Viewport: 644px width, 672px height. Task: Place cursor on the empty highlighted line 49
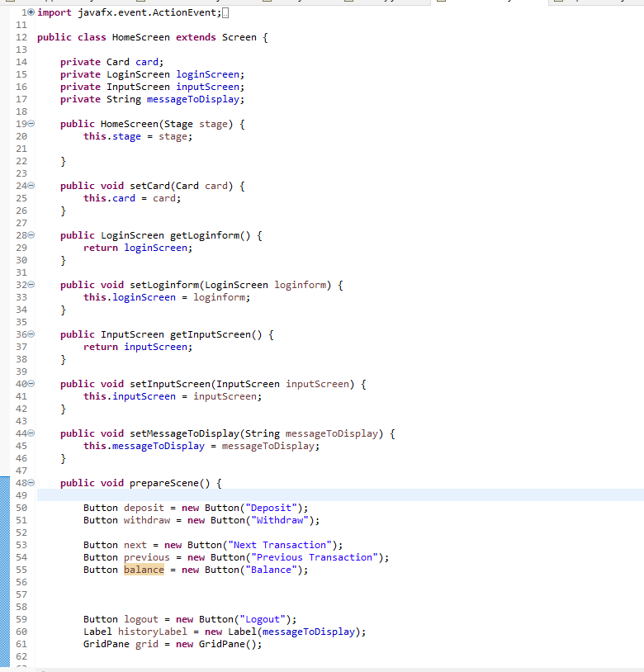(x=340, y=495)
